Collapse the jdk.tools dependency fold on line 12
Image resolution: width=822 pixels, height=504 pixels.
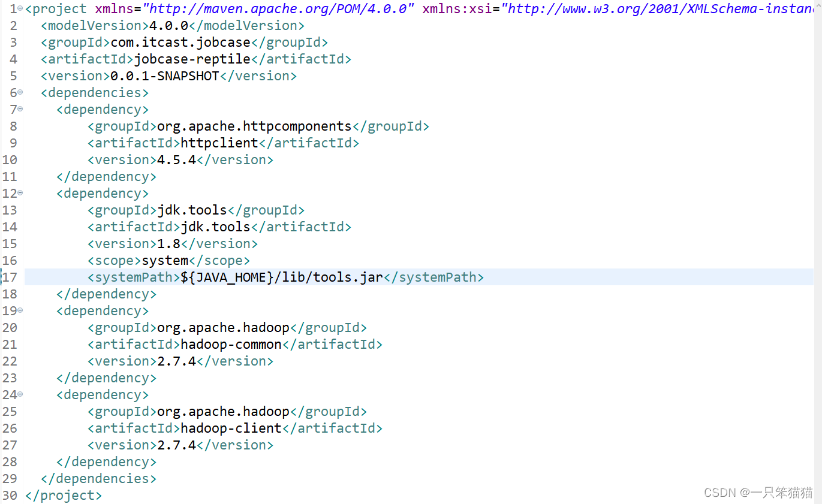[20, 192]
